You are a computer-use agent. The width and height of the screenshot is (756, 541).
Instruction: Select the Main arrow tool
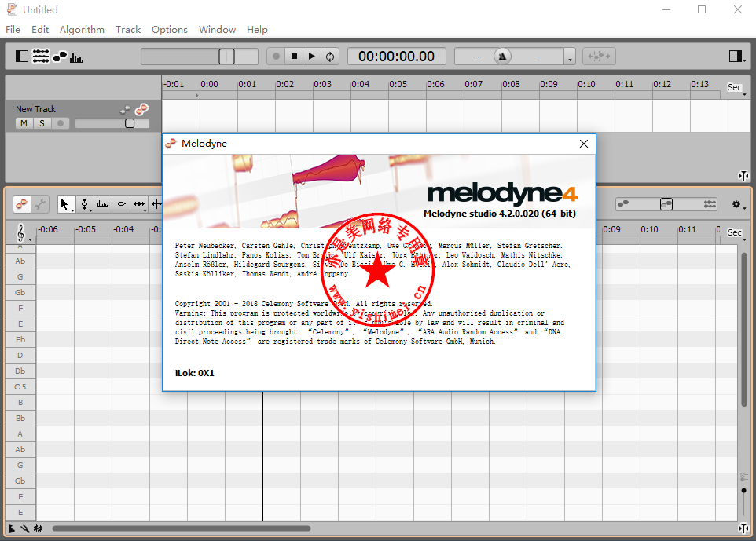(x=65, y=204)
